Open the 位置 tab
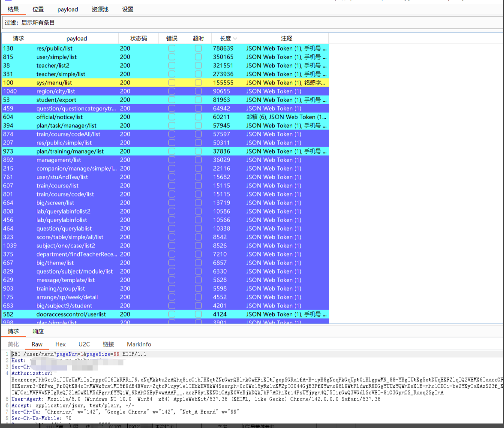Screen dimensions: 504x428 click(x=38, y=9)
